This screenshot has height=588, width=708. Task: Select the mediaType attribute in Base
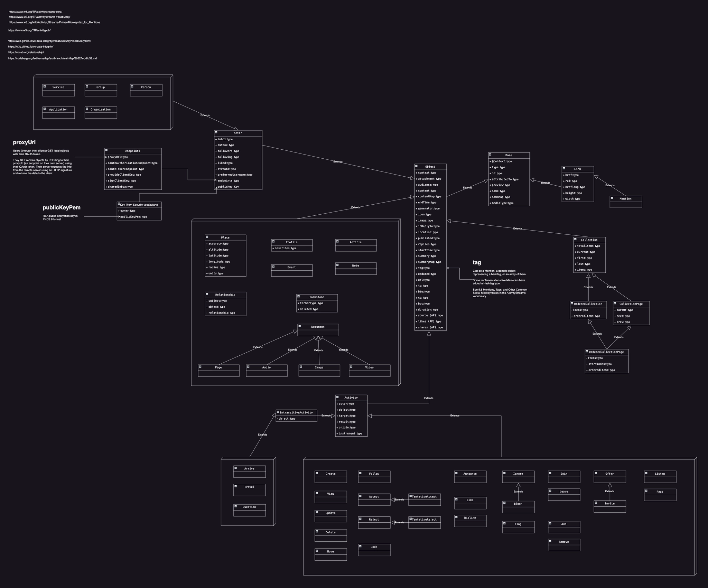pyautogui.click(x=509, y=203)
